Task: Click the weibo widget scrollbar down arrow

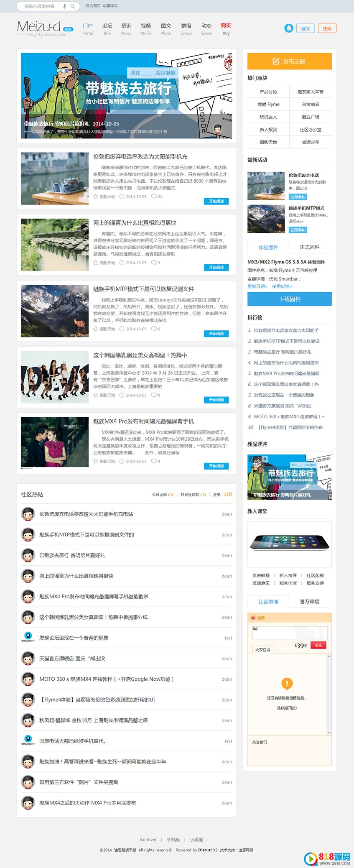Action: tap(329, 733)
